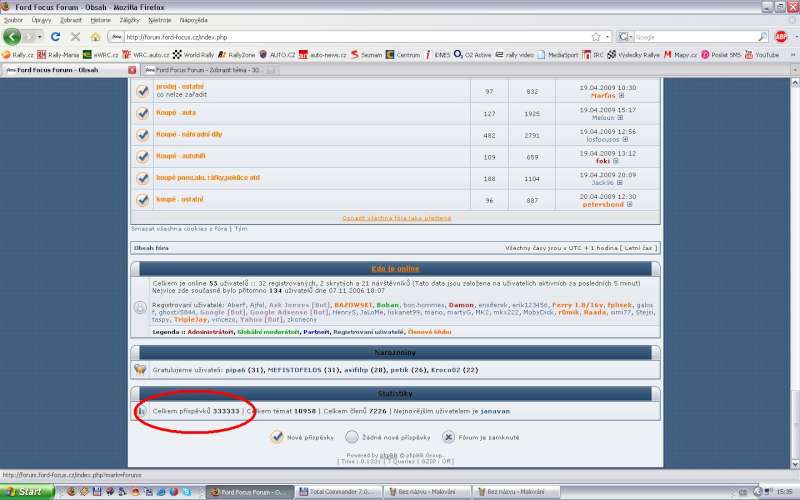Click the Windows Start button

coord(24,492)
